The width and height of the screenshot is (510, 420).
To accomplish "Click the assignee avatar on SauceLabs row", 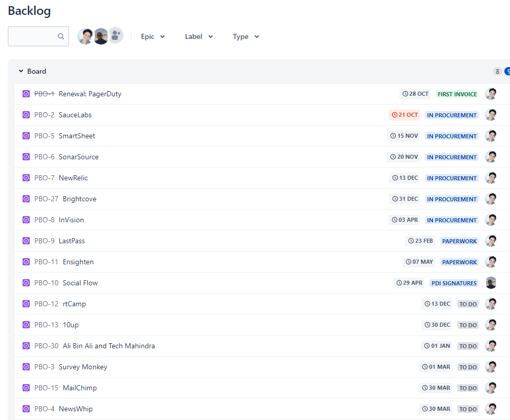I will (491, 115).
